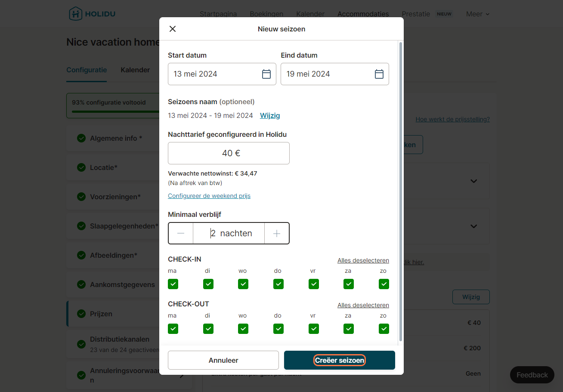Uncheck CHECK-OUT on za
The image size is (563, 392).
[x=349, y=329]
